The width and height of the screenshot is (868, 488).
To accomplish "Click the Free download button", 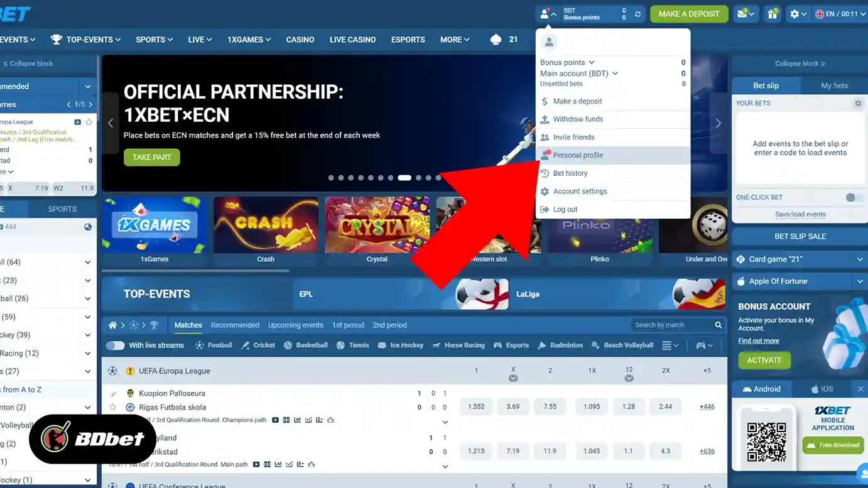I will click(833, 445).
